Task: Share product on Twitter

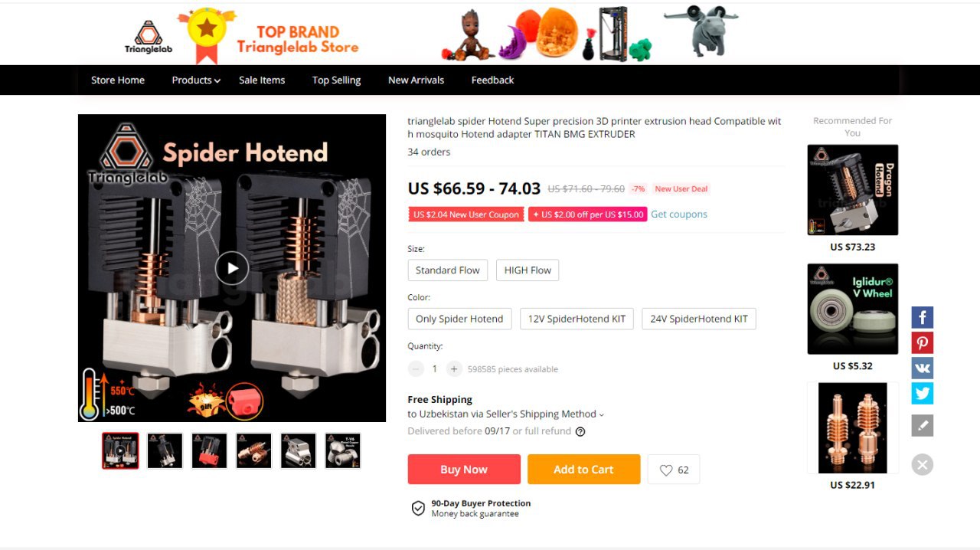Action: [x=922, y=393]
